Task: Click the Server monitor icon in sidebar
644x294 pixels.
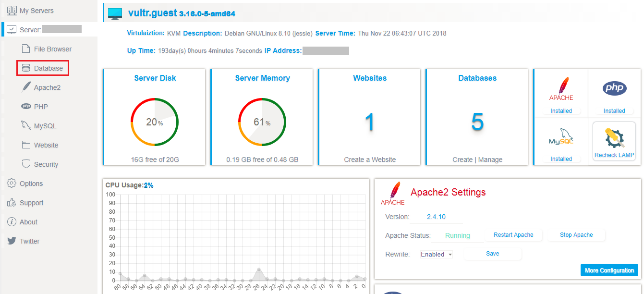Action: pyautogui.click(x=12, y=30)
